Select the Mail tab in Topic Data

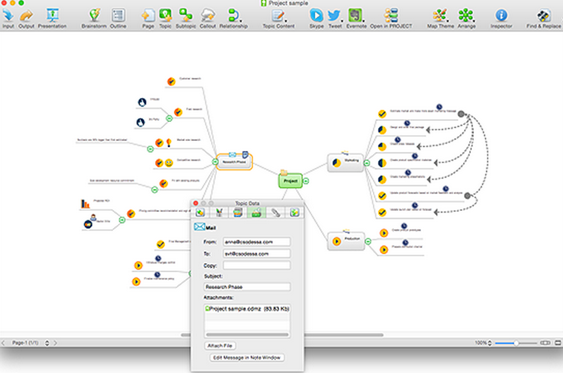click(x=256, y=213)
